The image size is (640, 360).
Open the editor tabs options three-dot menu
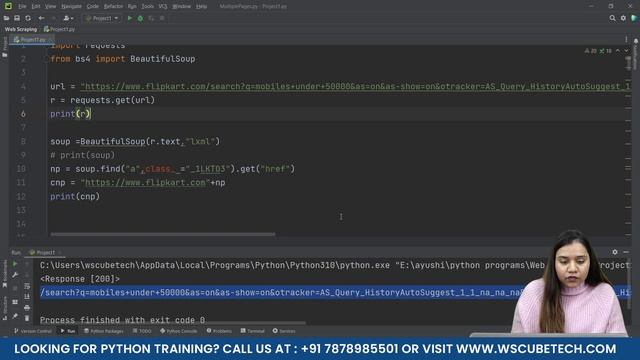pyautogui.click(x=626, y=40)
